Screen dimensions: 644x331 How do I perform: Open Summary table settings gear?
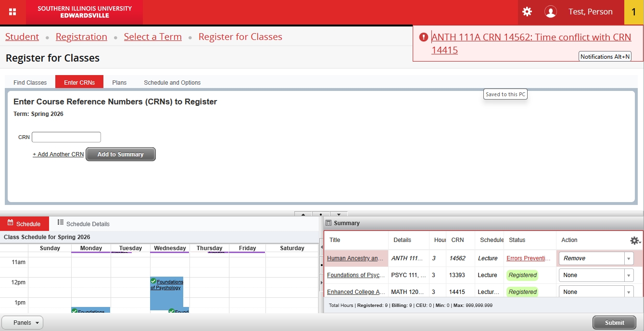635,241
